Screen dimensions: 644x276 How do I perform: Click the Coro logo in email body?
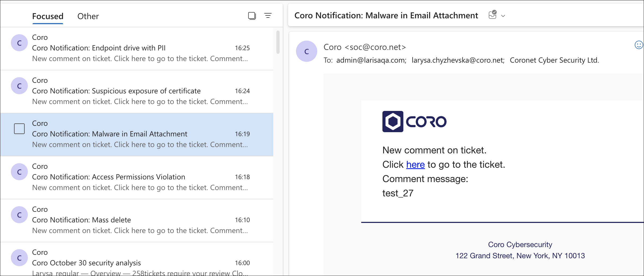coord(414,122)
